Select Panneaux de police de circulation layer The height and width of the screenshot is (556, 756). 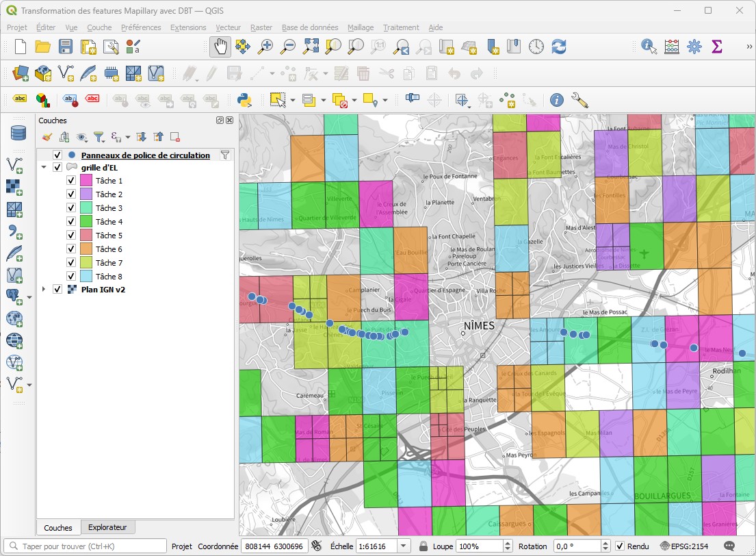[x=145, y=155]
